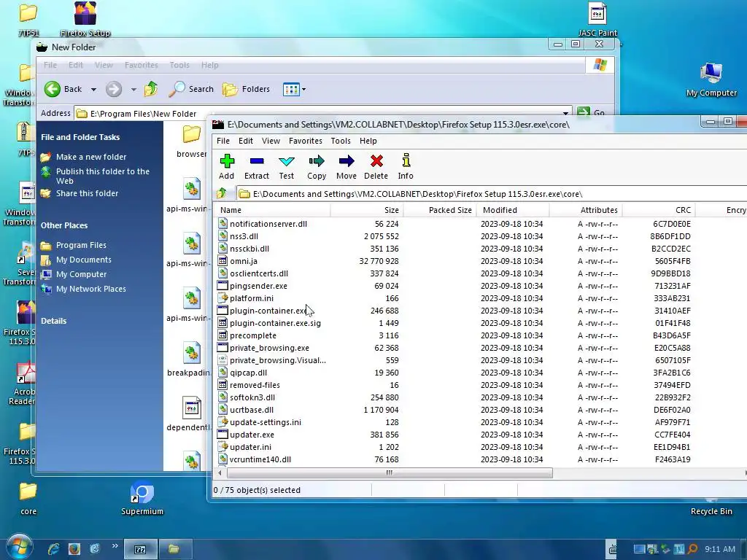The image size is (747, 560).
Task: Open My Documents under Other Places
Action: (83, 260)
